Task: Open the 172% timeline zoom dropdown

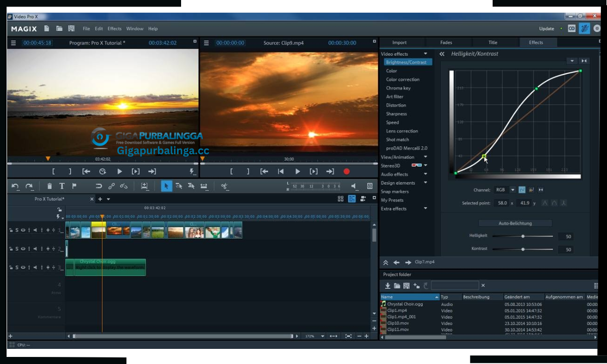Action: point(322,336)
